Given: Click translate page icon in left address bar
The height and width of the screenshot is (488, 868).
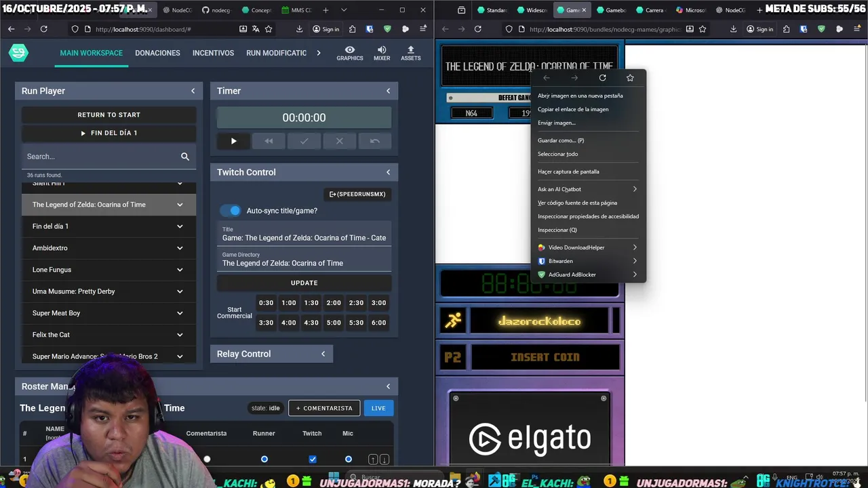Looking at the screenshot, I should pos(256,29).
